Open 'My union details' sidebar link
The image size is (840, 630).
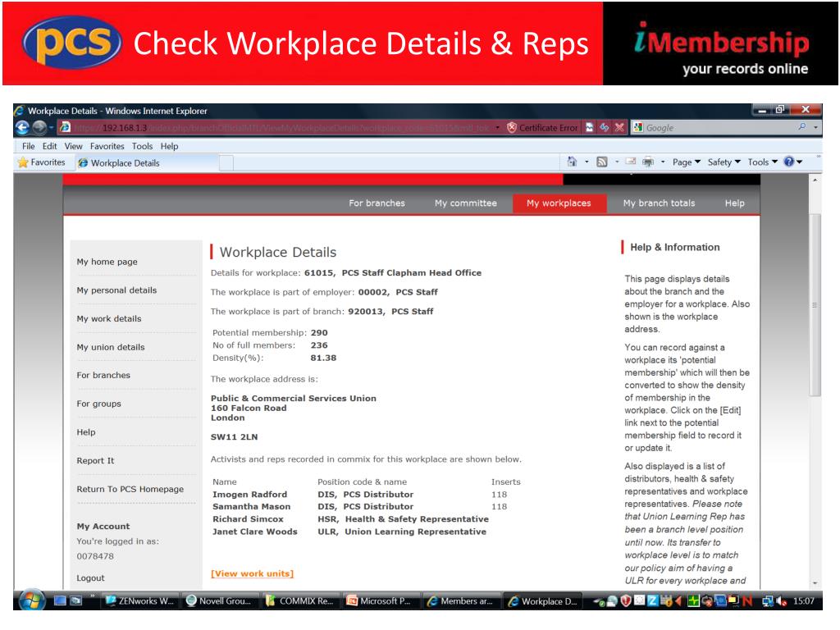tap(111, 347)
